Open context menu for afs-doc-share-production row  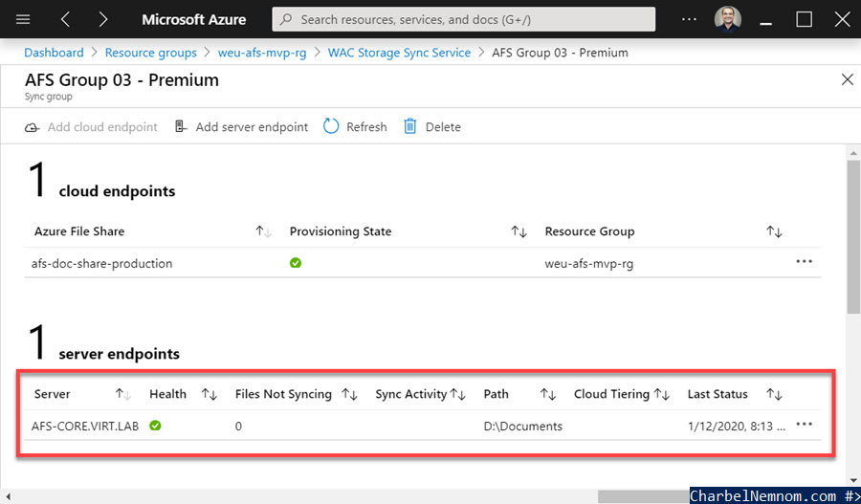tap(804, 261)
